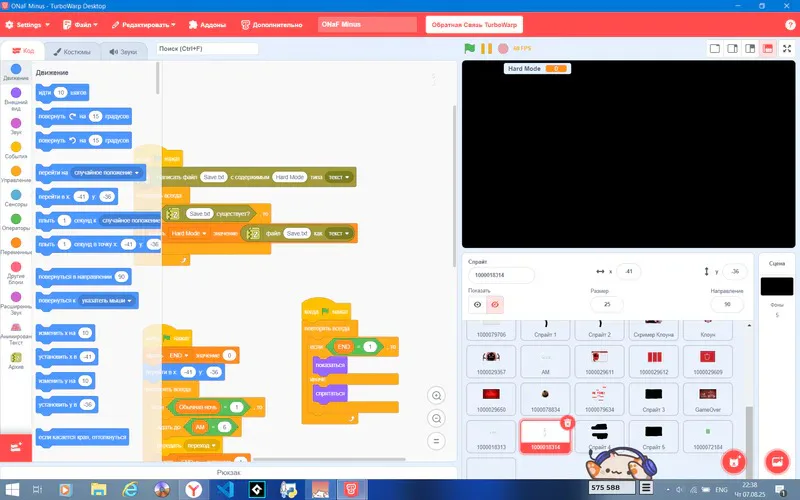Open Hard Mode variable dropdown in script
Image resolution: width=800 pixels, height=500 pixels.
(x=188, y=233)
